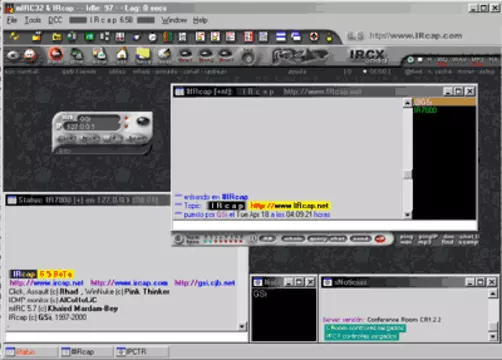This screenshot has height=360, width=502.
Task: Click the house icon in skin toolbar
Action: [x=122, y=54]
